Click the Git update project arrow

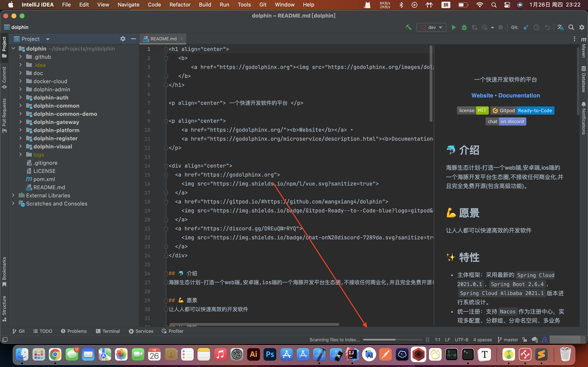tap(526, 27)
